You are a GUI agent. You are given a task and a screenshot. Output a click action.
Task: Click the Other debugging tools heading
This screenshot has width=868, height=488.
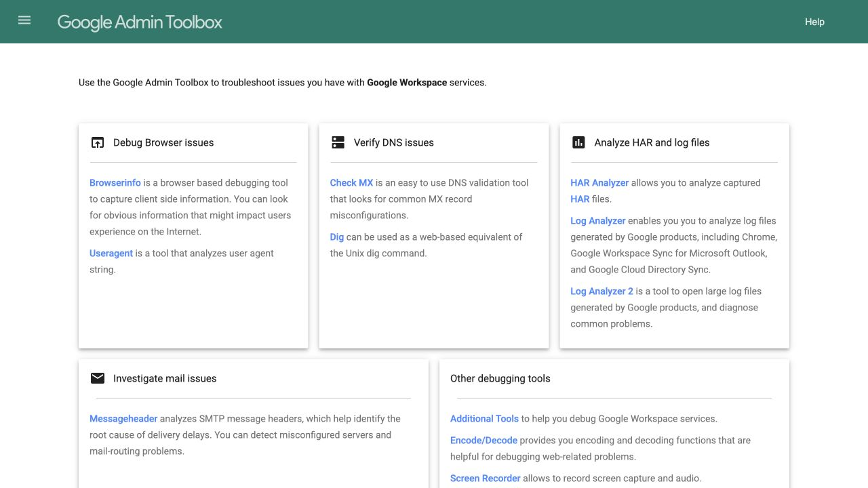click(500, 378)
